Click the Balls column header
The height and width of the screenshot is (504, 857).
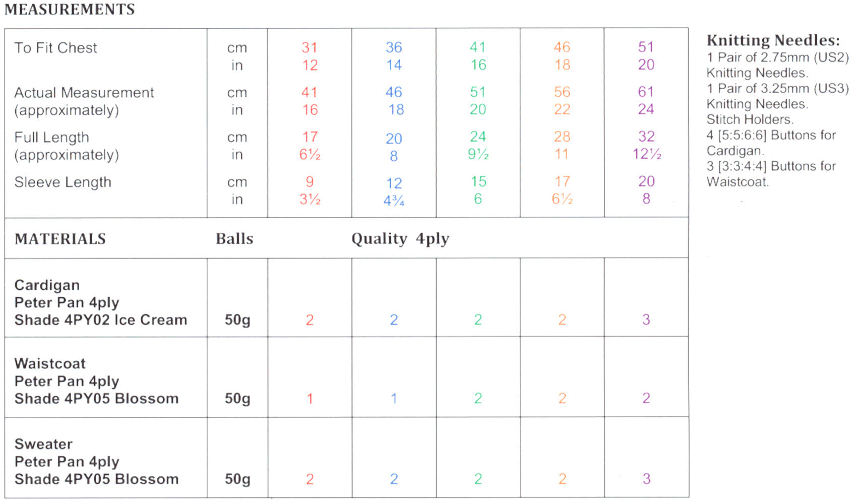click(234, 239)
